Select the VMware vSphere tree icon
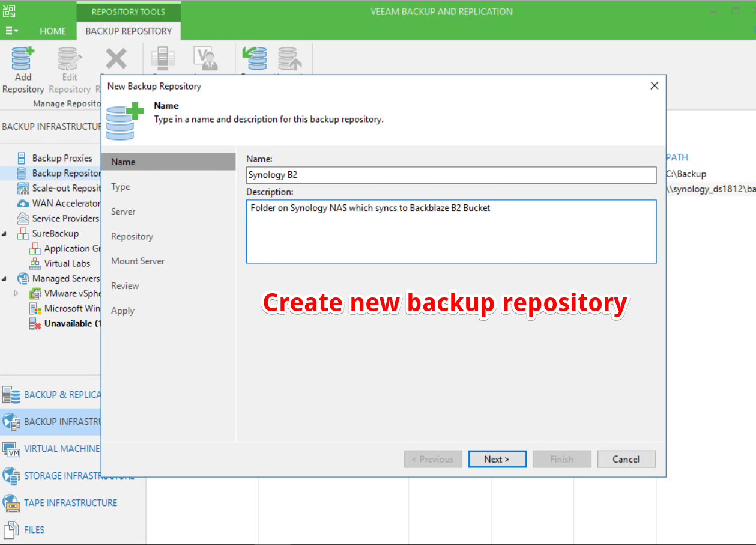 (x=35, y=293)
